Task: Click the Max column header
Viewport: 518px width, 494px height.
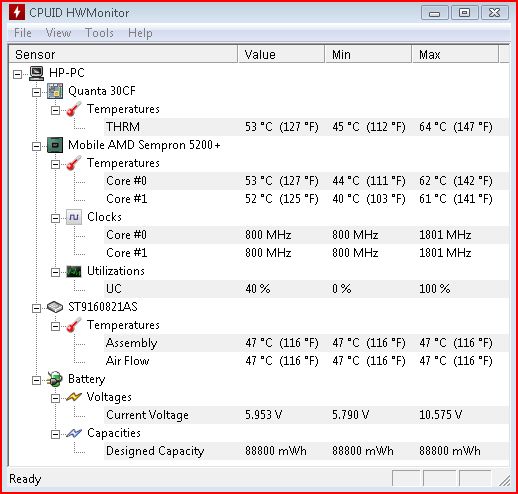Action: point(455,54)
